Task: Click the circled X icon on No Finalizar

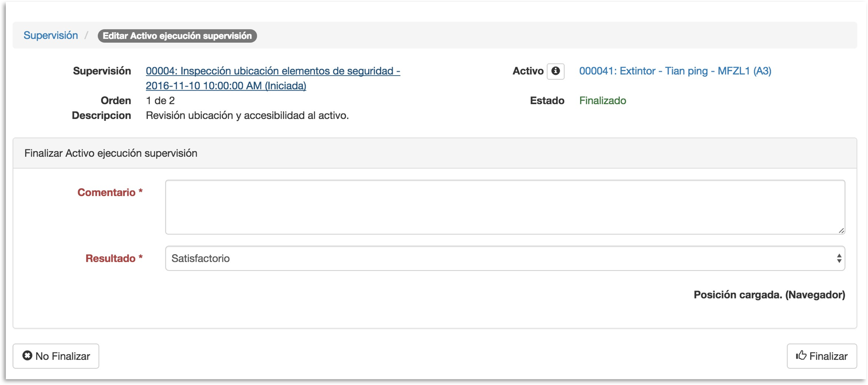Action: (x=27, y=356)
